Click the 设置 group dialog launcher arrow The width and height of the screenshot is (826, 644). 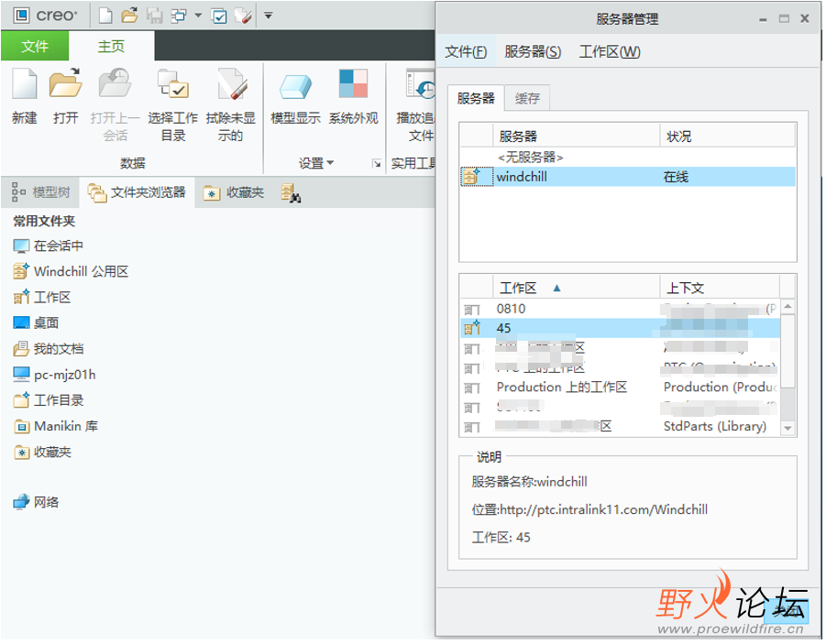click(x=377, y=164)
